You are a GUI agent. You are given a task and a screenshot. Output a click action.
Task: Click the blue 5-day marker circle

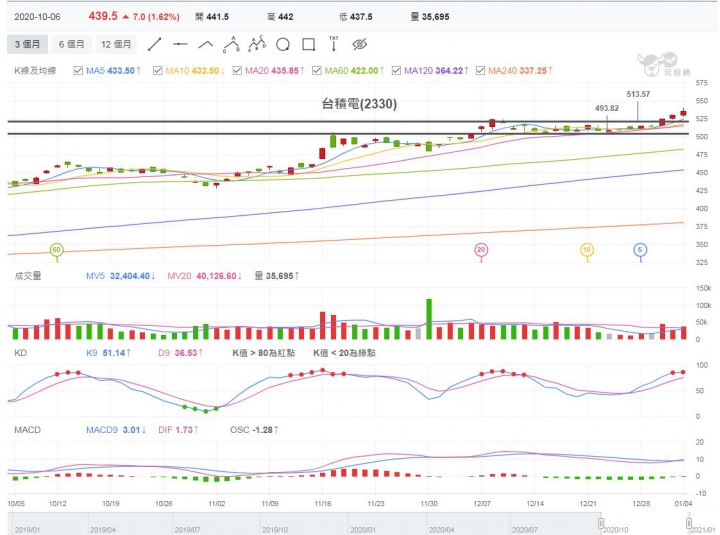point(640,250)
